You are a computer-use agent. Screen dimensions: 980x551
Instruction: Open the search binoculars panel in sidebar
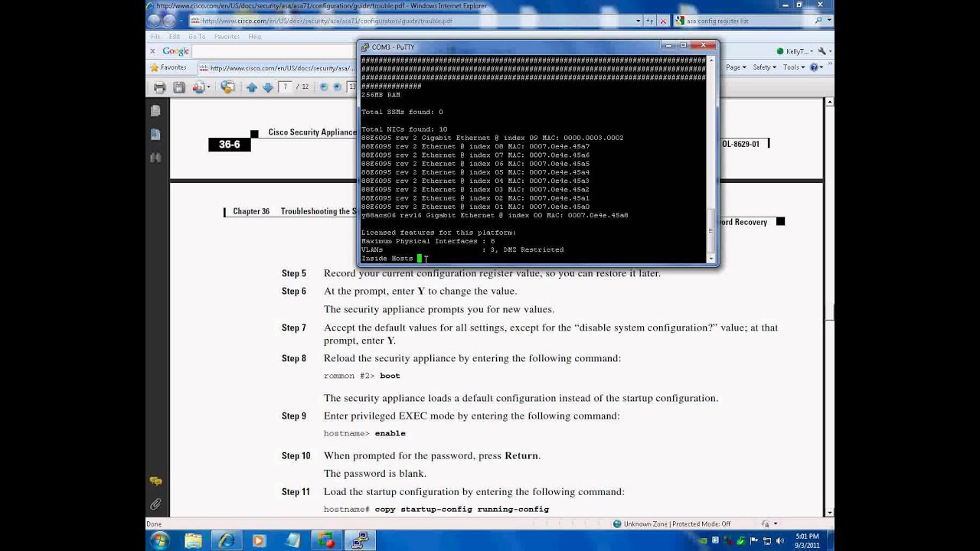click(155, 158)
